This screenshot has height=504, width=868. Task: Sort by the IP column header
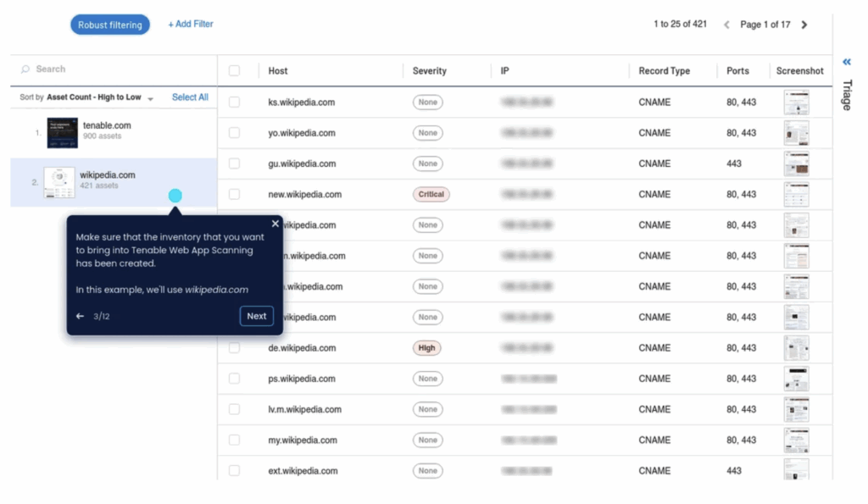[x=505, y=71]
